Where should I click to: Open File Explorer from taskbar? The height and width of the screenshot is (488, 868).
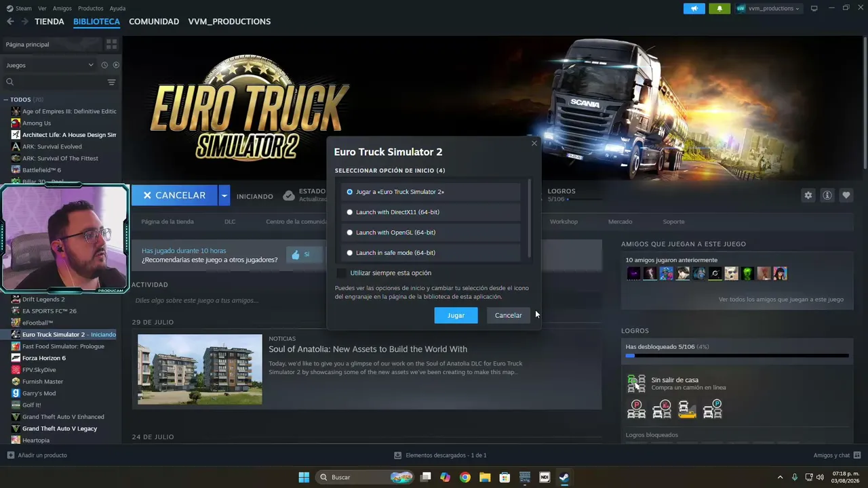click(x=485, y=477)
